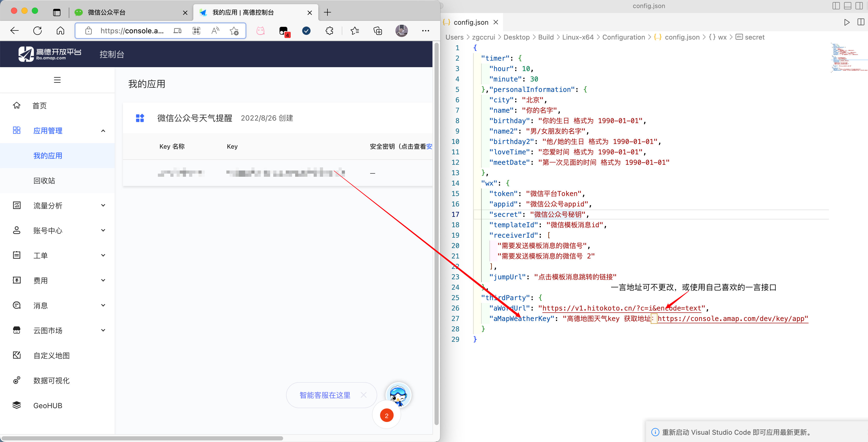This screenshot has height=442, width=868.
Task: Toggle VS Code bottom panel layout icon
Action: (848, 6)
